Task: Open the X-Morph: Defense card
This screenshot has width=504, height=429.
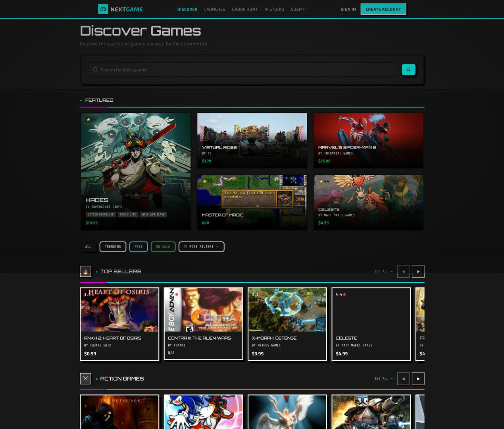Action: (x=287, y=324)
